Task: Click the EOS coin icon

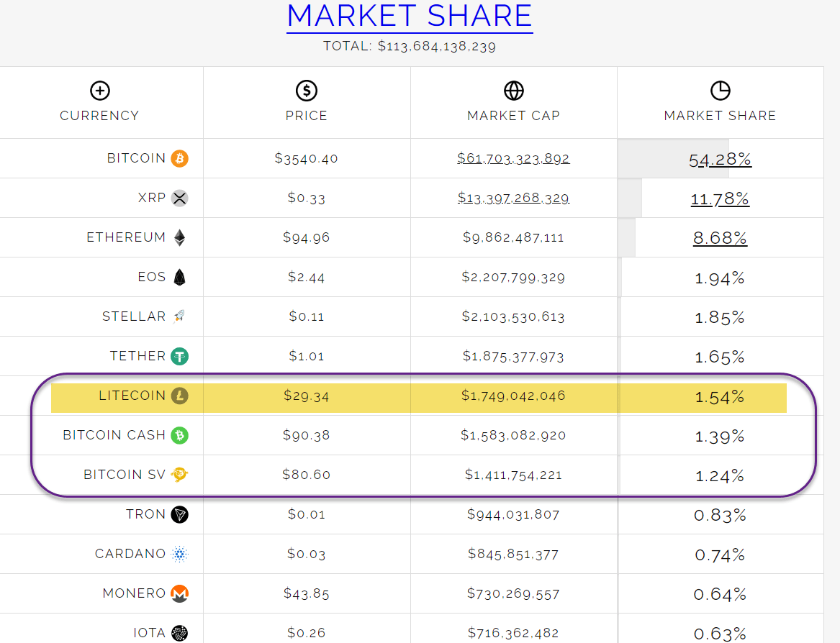Action: [x=179, y=277]
